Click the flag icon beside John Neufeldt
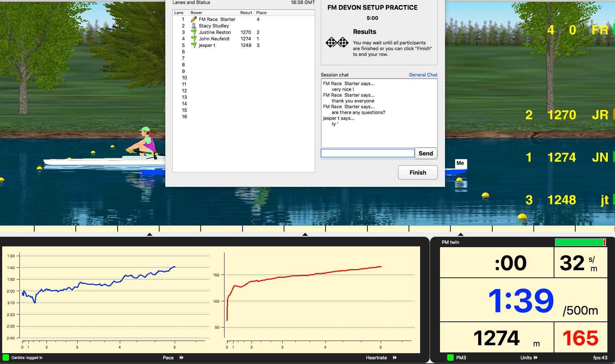The height and width of the screenshot is (364, 615). click(194, 39)
